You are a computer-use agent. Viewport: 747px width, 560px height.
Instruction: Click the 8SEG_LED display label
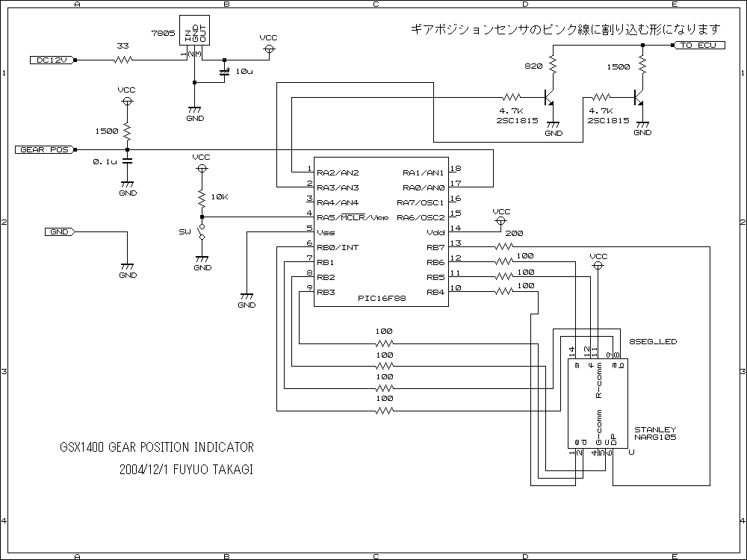pos(653,341)
